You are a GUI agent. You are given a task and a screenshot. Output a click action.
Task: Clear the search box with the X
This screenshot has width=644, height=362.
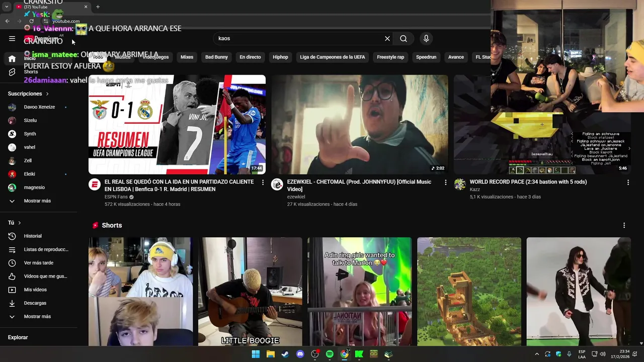tap(387, 38)
